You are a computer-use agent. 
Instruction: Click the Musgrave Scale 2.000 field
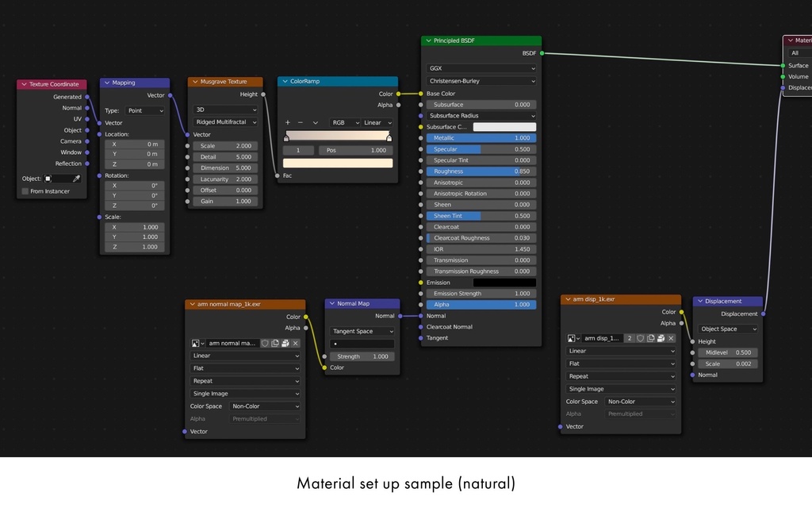[225, 146]
